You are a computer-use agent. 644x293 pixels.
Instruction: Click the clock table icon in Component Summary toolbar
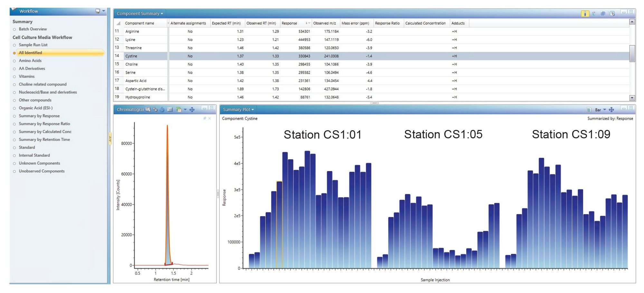pos(612,14)
